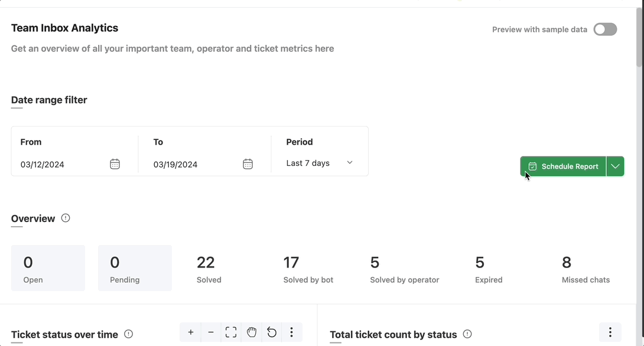Click the info icon beside Ticket status over time
This screenshot has width=644, height=346.
tap(129, 334)
